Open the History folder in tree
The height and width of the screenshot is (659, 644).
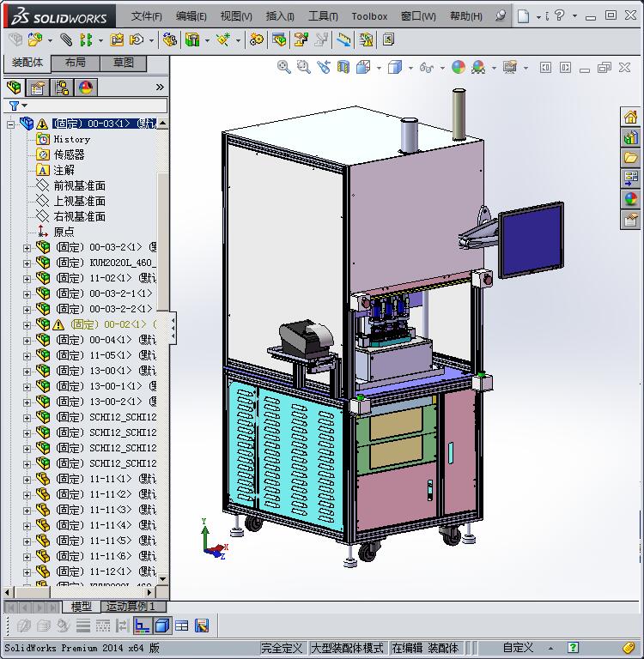(x=71, y=139)
